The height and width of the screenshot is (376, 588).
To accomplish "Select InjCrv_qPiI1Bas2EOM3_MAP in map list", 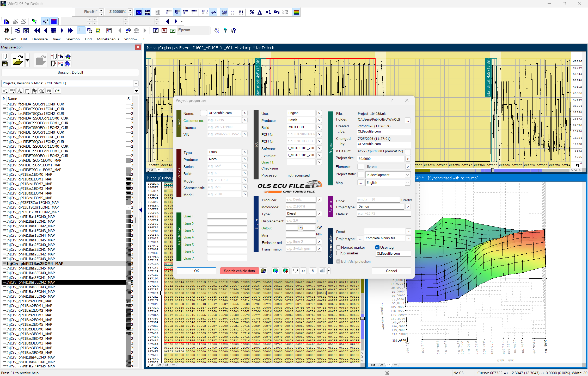I will pyautogui.click(x=29, y=315).
